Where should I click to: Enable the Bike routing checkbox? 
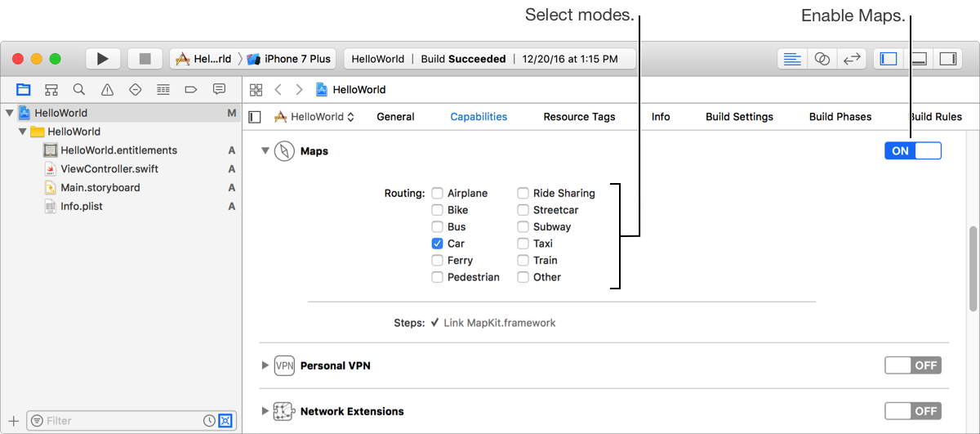tap(438, 210)
